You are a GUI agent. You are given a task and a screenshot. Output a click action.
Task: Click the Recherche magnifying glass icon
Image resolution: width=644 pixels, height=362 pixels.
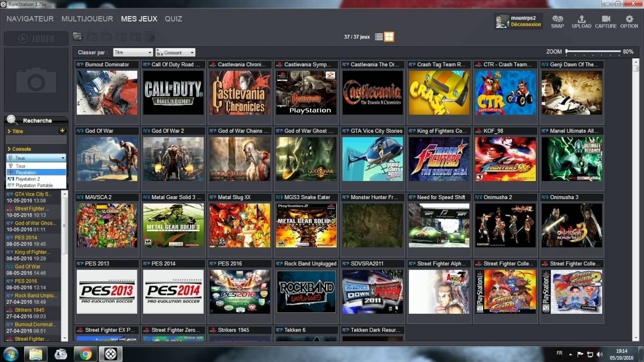click(x=12, y=120)
